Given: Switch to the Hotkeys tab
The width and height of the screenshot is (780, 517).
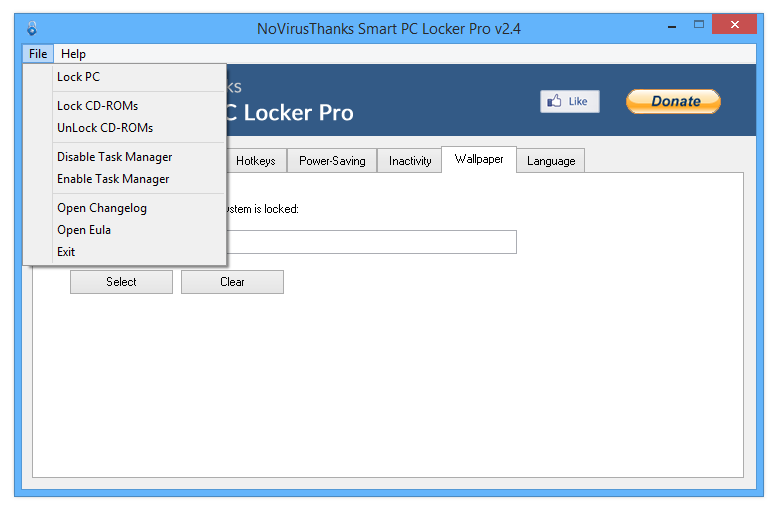Looking at the screenshot, I should coord(256,161).
